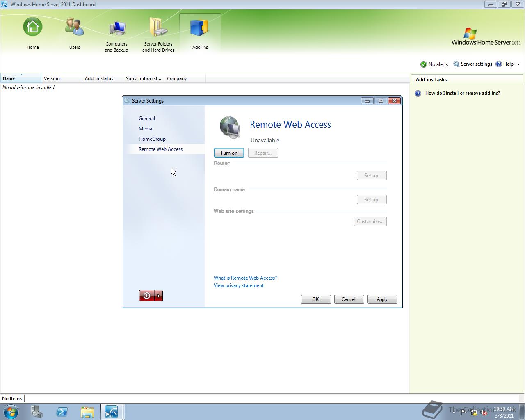Apply the Server Settings changes
The width and height of the screenshot is (525, 420).
(x=382, y=299)
